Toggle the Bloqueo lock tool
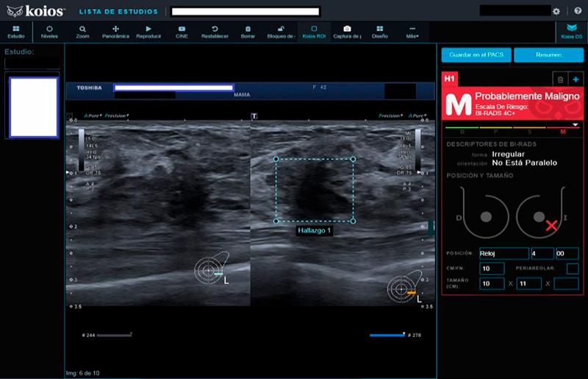588x379 pixels. [281, 32]
